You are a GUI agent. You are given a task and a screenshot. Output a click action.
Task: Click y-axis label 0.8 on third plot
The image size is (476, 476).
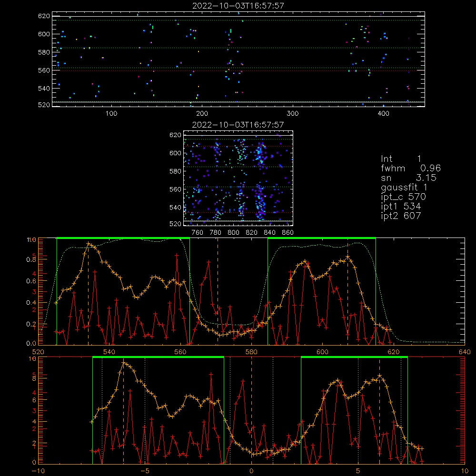[x=31, y=260]
